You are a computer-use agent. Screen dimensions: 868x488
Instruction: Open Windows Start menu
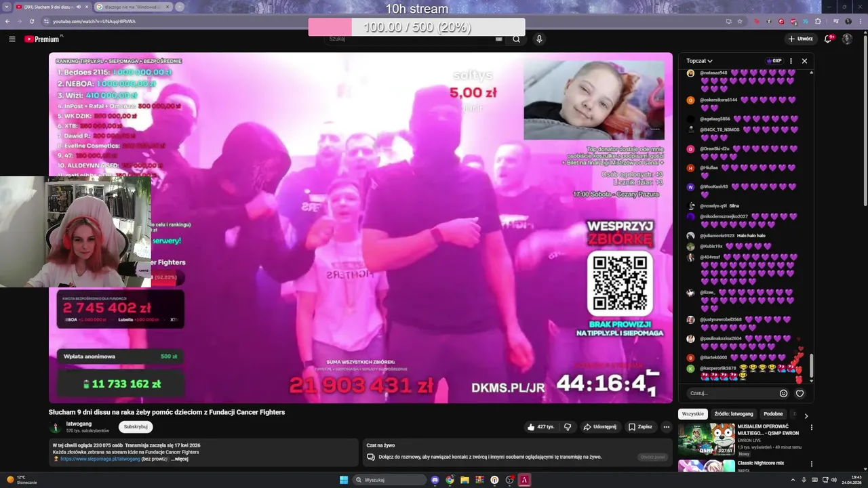tap(344, 480)
